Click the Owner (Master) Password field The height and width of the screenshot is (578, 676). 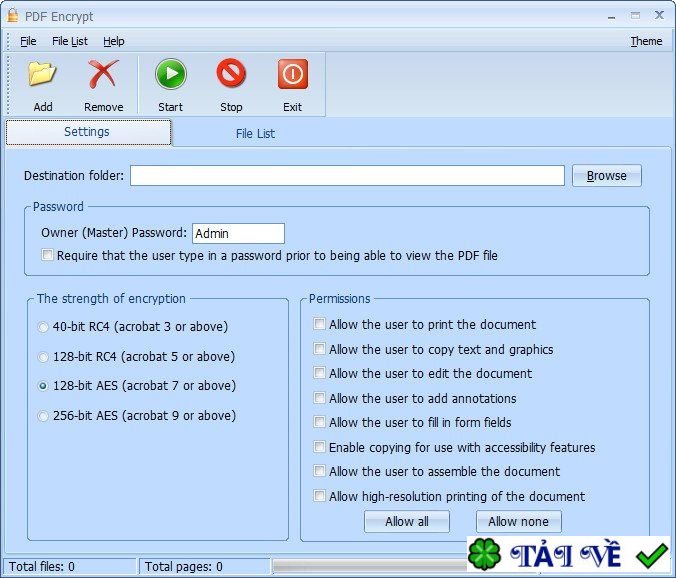pyautogui.click(x=238, y=233)
